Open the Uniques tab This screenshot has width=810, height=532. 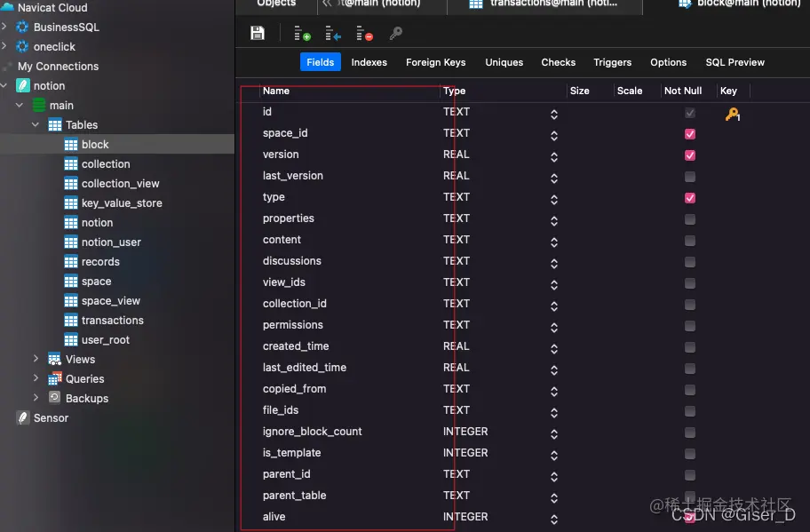pos(504,62)
